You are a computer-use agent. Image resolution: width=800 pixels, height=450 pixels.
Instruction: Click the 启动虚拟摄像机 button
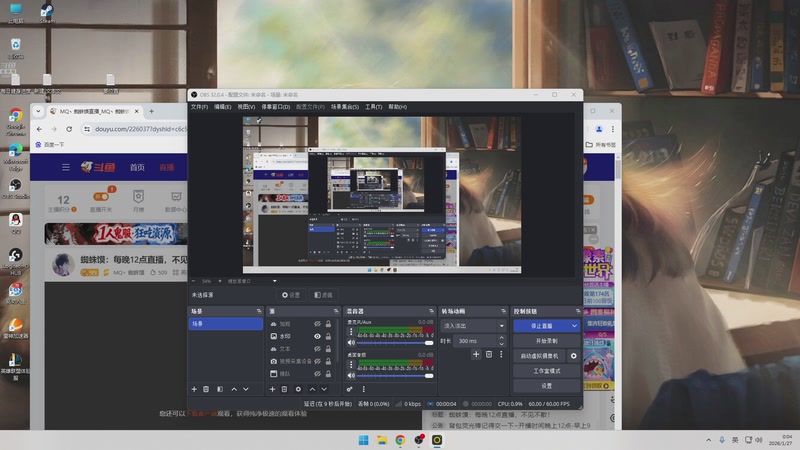[x=540, y=356]
